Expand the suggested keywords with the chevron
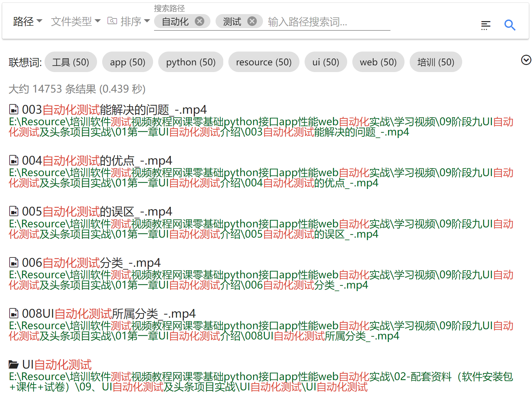The width and height of the screenshot is (532, 399). [x=526, y=60]
